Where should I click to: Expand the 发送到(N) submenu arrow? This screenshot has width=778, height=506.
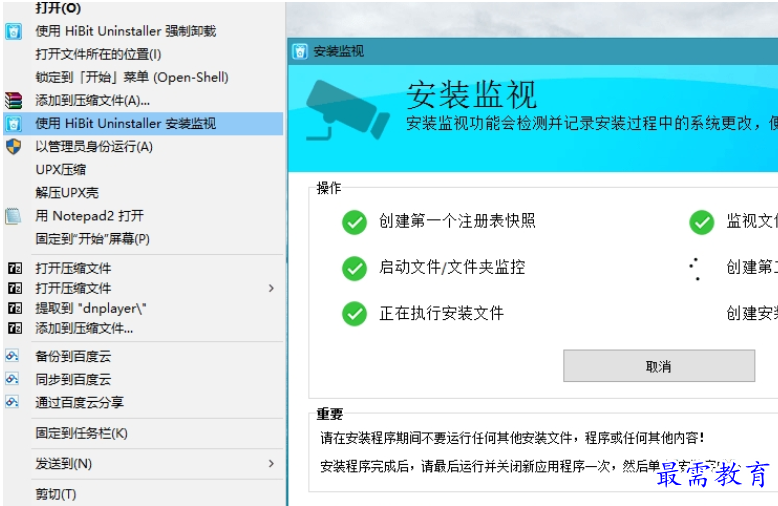pos(271,463)
